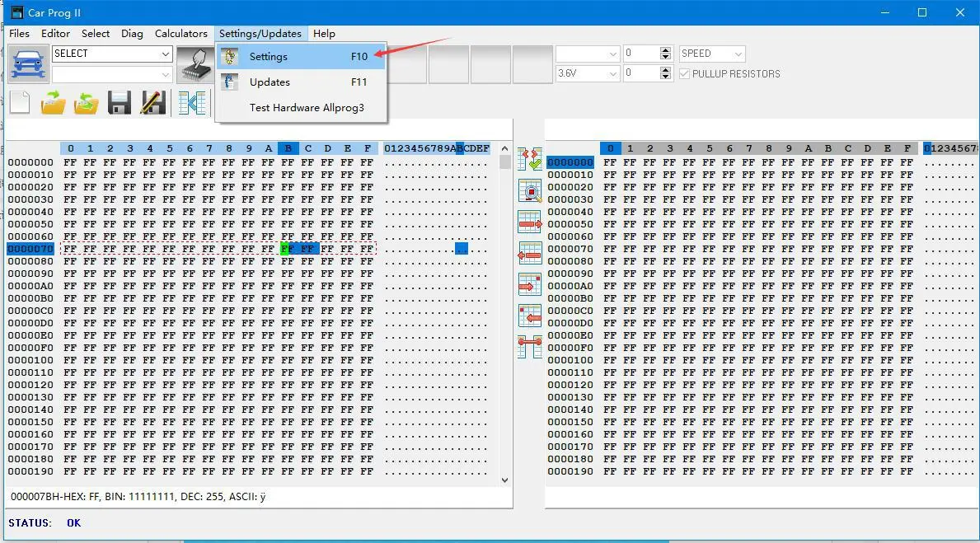Click the save-as floppy with pencil icon

tap(152, 102)
